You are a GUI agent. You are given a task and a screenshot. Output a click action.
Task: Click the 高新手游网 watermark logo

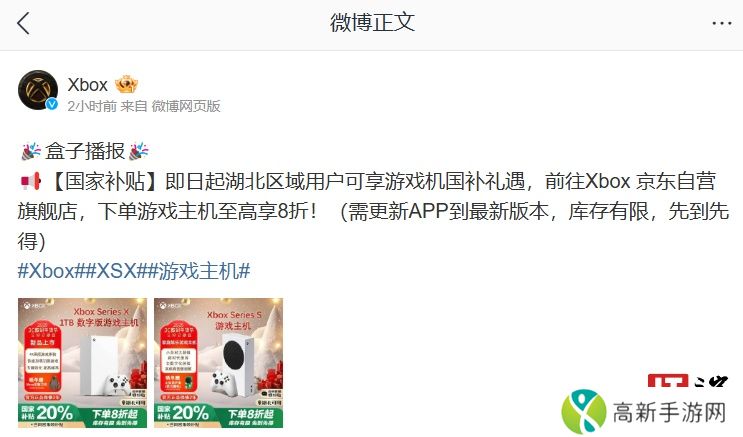pyautogui.click(x=643, y=412)
